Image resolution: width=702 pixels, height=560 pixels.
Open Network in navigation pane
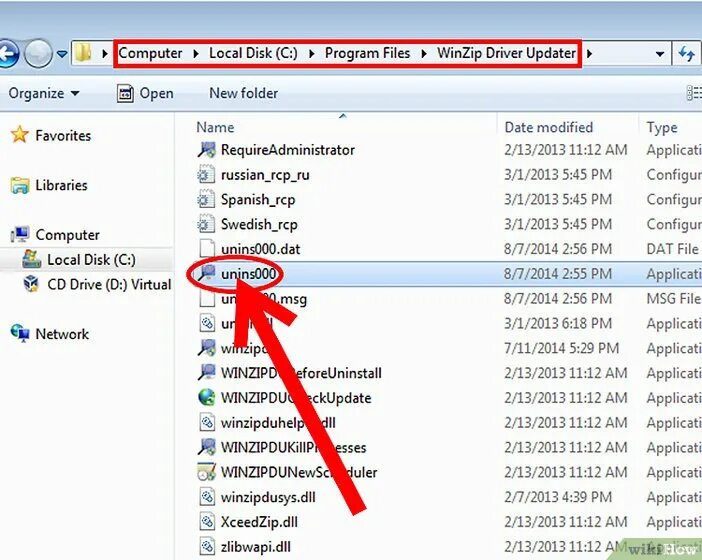click(62, 334)
